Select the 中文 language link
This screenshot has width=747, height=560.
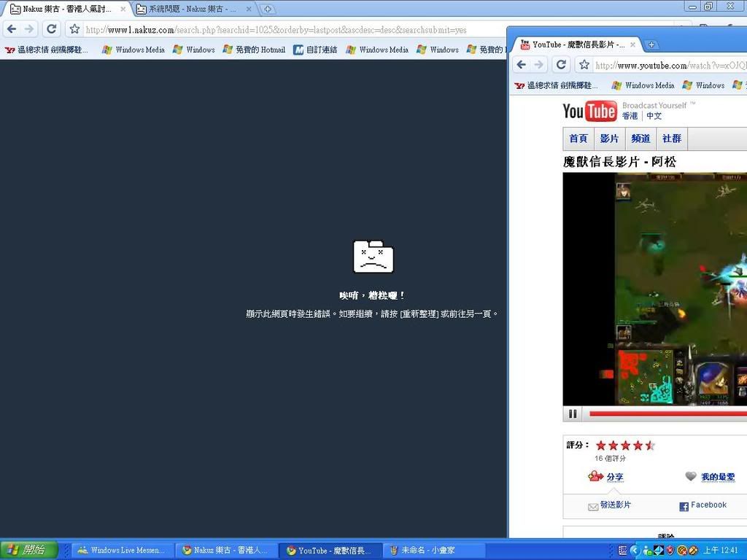[x=654, y=116]
